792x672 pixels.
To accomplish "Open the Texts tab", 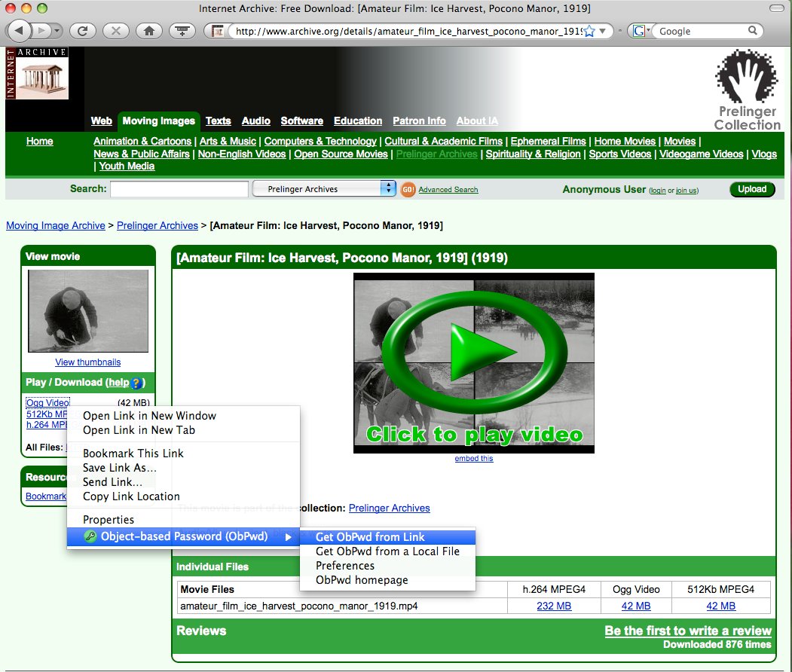I will [219, 121].
